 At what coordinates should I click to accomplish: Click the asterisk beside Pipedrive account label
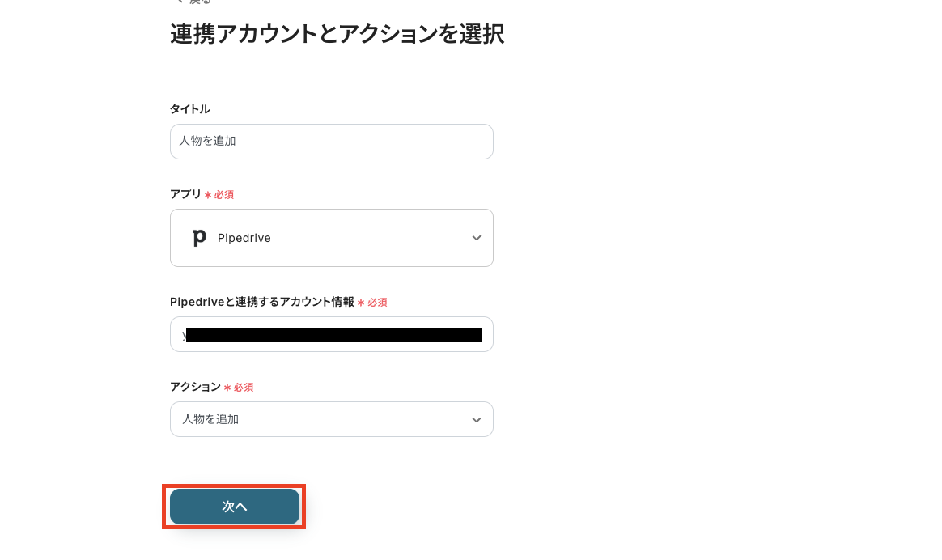(361, 303)
